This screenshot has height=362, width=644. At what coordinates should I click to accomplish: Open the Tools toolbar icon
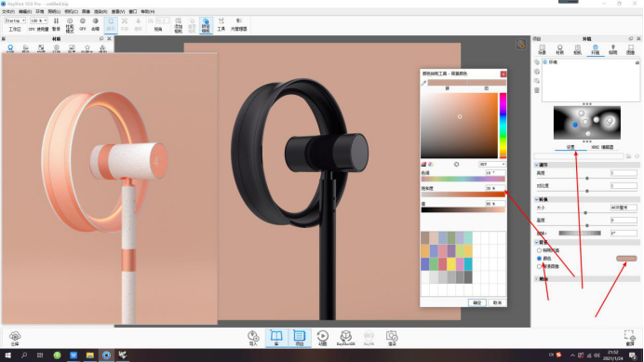(x=221, y=25)
